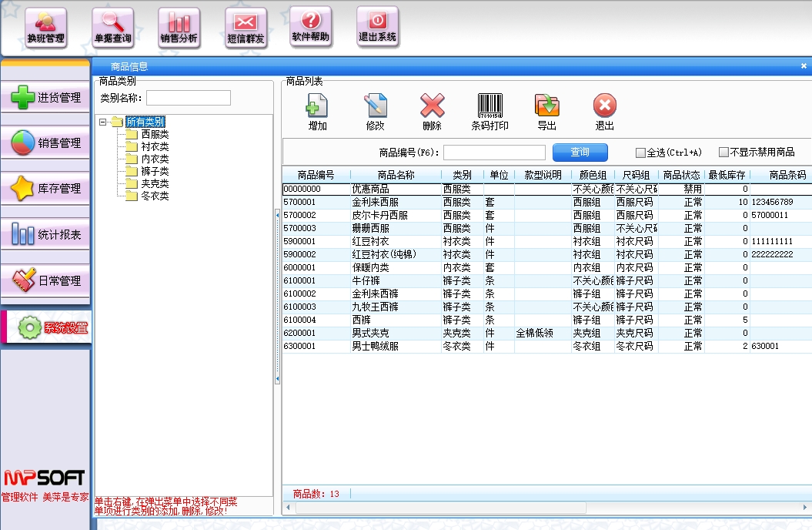Open 软件帮助 software help
Screen dimensions: 812x530
tap(311, 28)
